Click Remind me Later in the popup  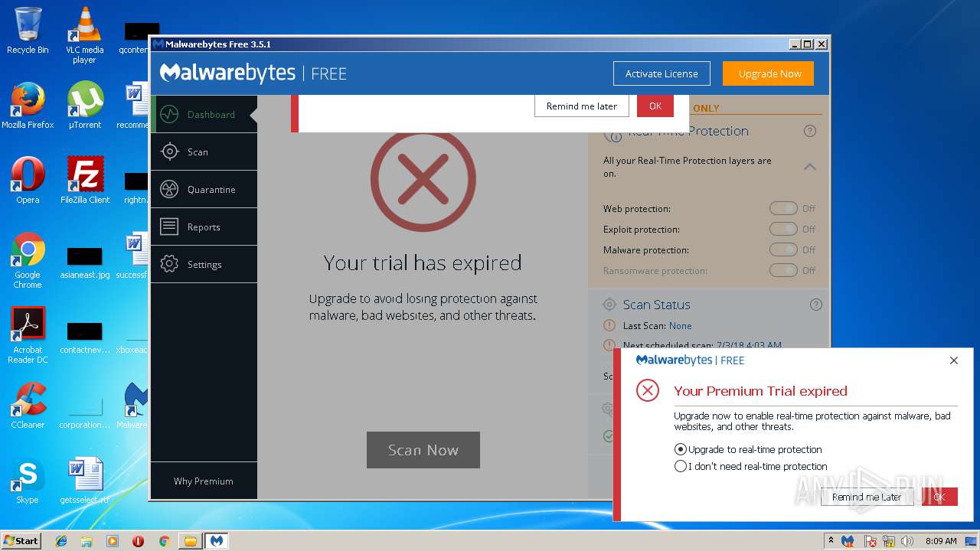point(867,497)
